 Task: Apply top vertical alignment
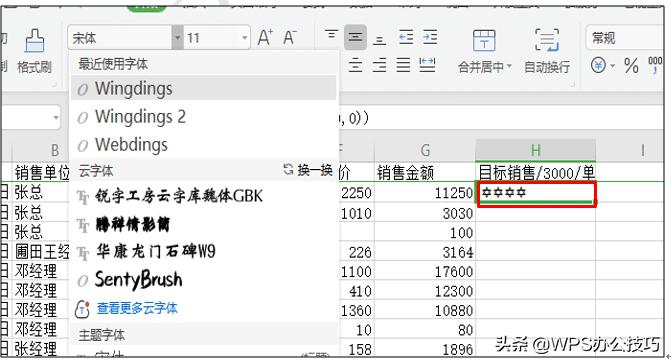click(331, 34)
